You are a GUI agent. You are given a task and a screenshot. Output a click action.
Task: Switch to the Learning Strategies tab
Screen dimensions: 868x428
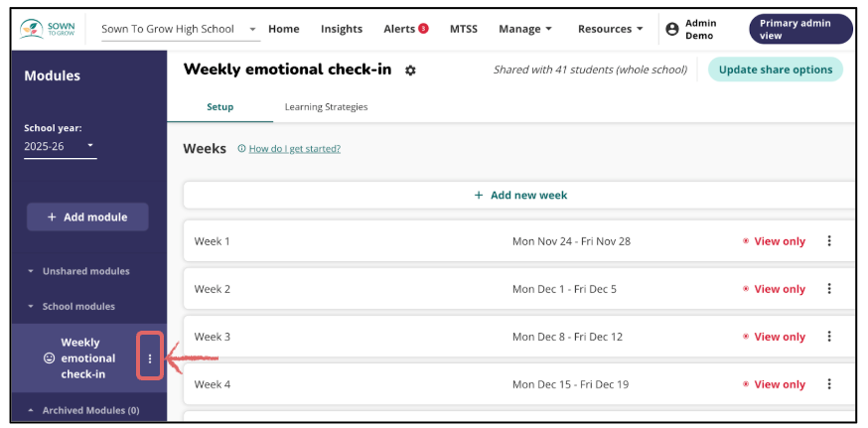pos(326,107)
